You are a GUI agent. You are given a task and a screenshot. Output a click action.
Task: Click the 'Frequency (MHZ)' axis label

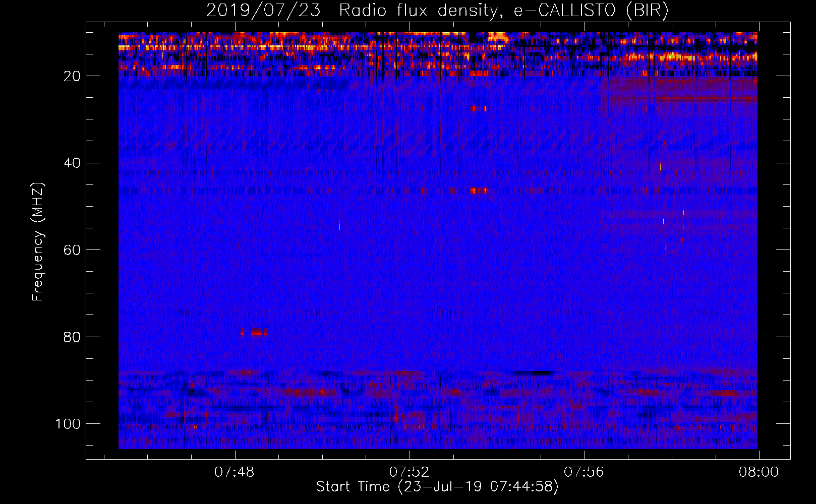coord(38,241)
